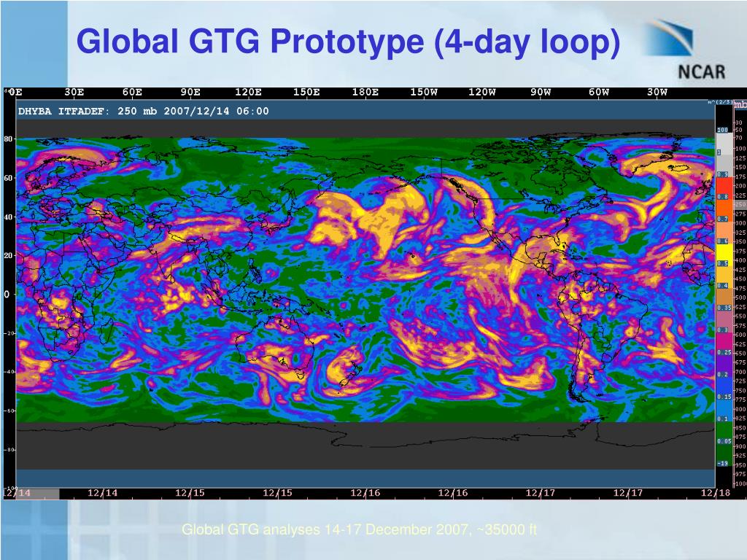Select the green 0.05 legend swatch

[x=724, y=434]
